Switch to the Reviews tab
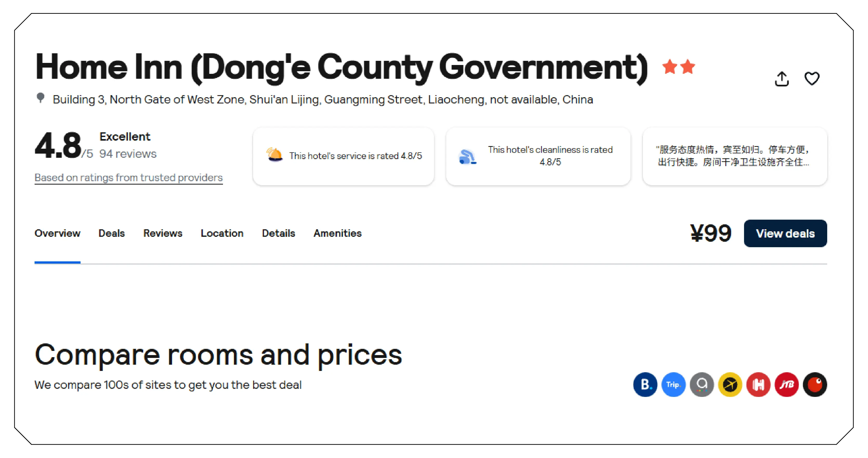Viewport: 868px width, 458px height. coord(163,233)
